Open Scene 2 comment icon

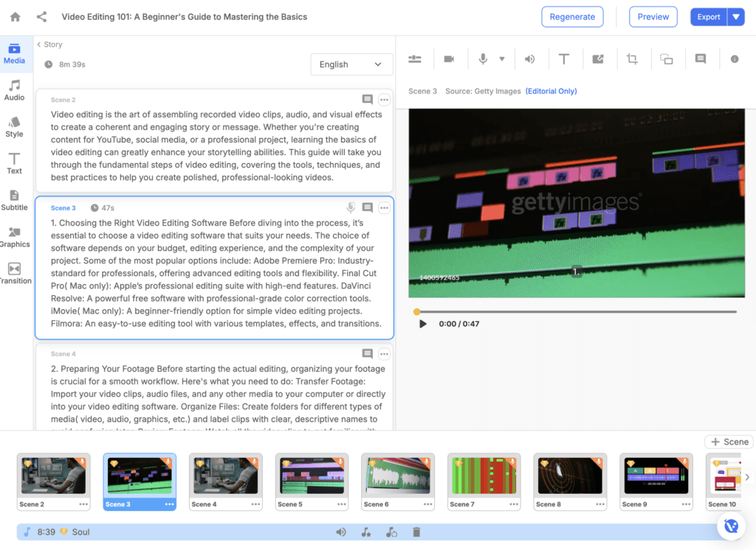coord(368,100)
